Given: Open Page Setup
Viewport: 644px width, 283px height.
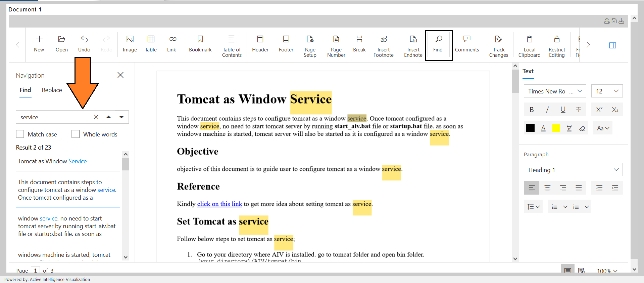Looking at the screenshot, I should (310, 46).
